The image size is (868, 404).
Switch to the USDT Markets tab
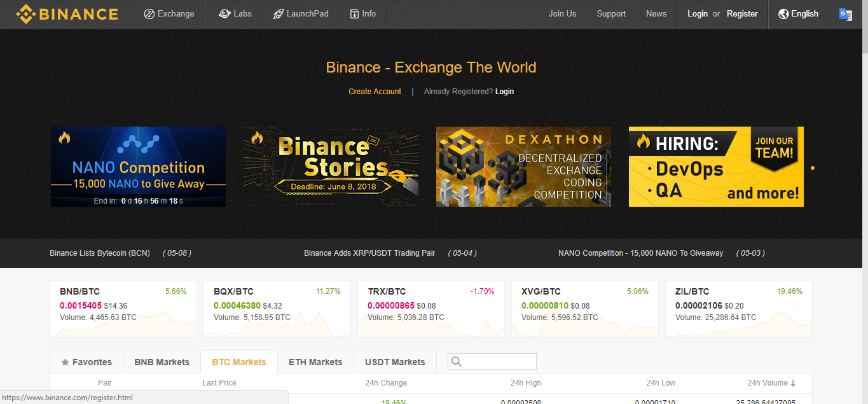point(395,362)
